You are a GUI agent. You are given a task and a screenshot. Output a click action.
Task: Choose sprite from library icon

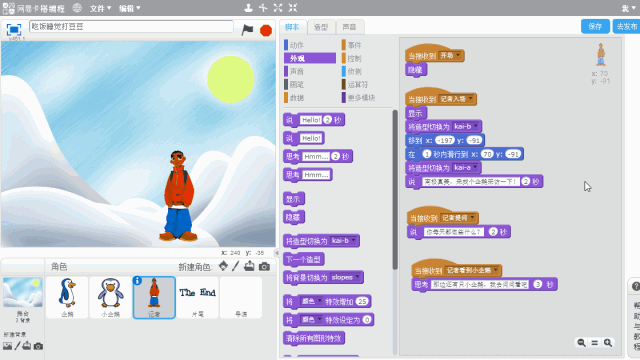coord(223,266)
